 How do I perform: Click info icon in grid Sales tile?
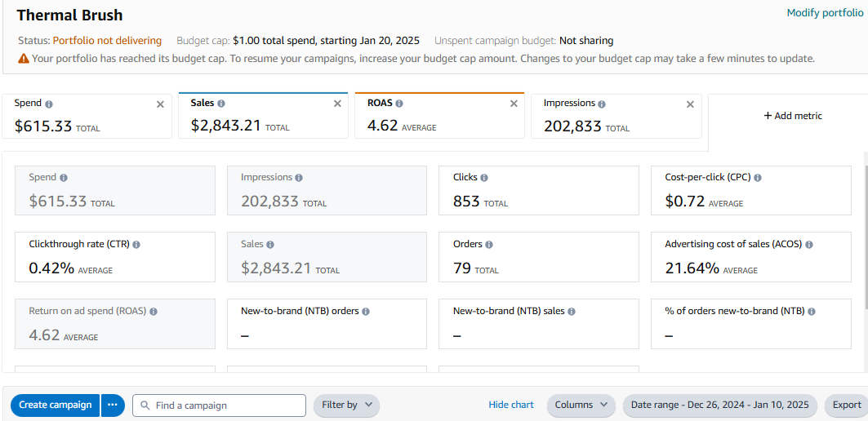click(269, 244)
